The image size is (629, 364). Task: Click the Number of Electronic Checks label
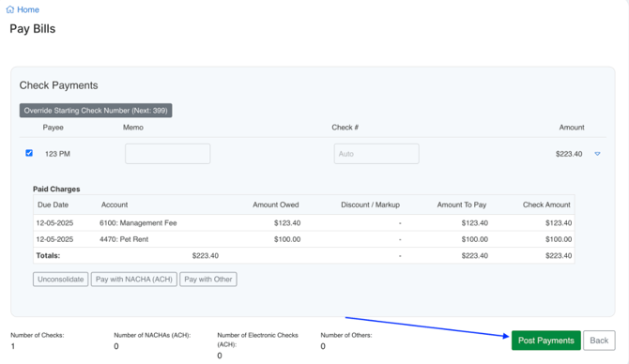click(x=257, y=340)
